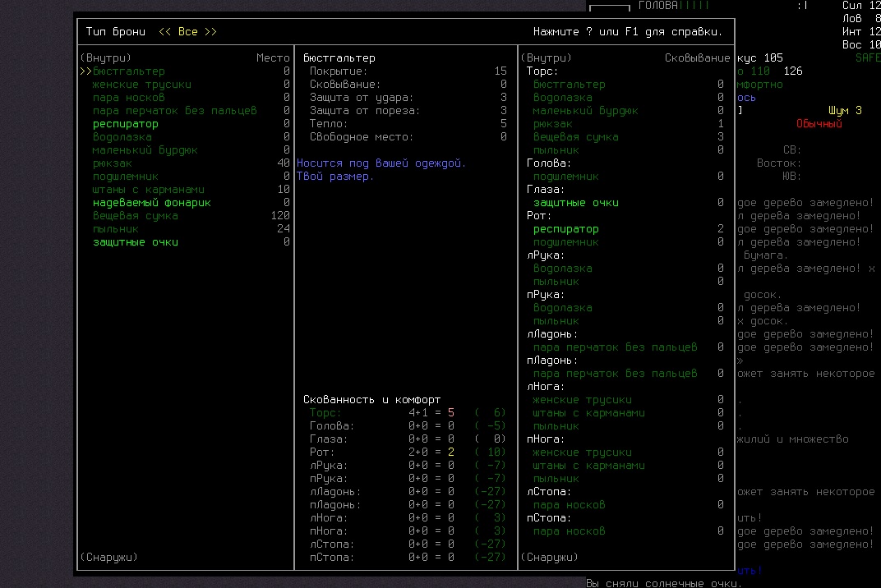
Task: Select 'бюстгальтер' in the left worn-items list
Action: 129,71
